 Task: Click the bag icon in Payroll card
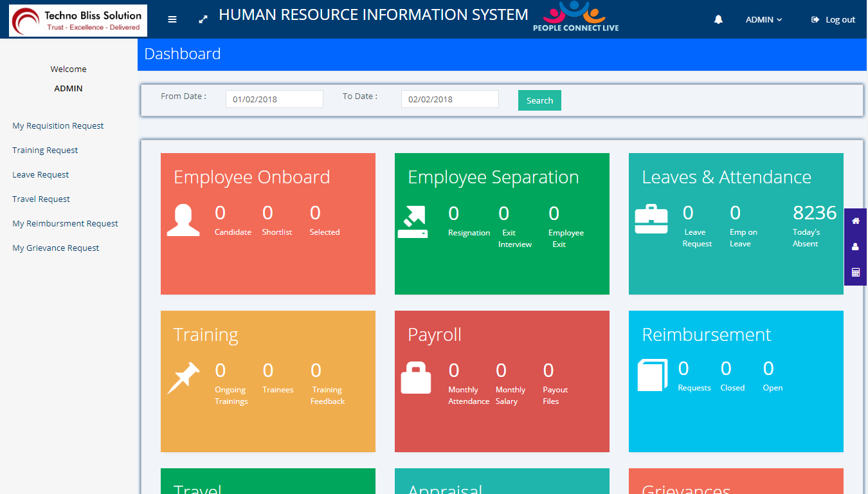click(x=416, y=378)
